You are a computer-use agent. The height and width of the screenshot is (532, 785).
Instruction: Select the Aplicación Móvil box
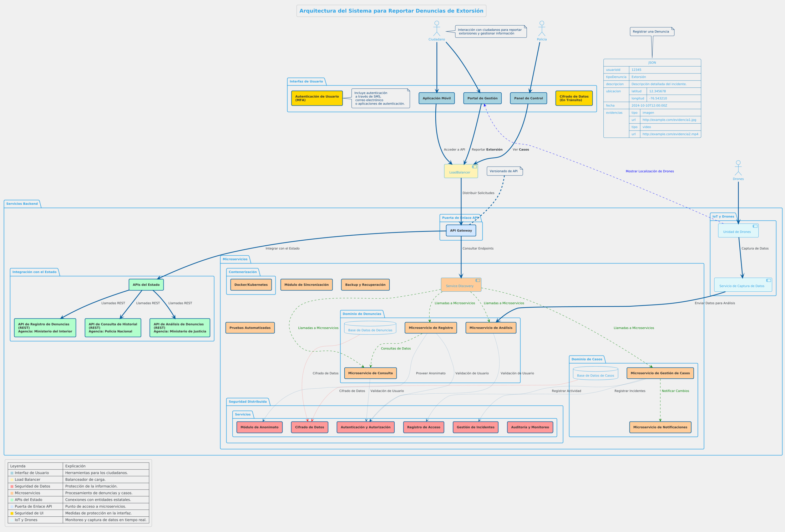click(x=437, y=98)
